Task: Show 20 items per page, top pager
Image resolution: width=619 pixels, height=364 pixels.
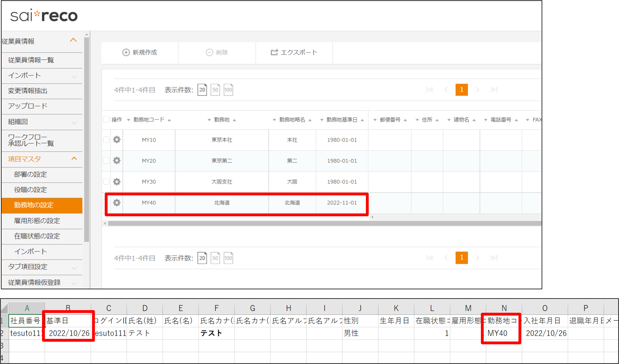Action: 202,90
